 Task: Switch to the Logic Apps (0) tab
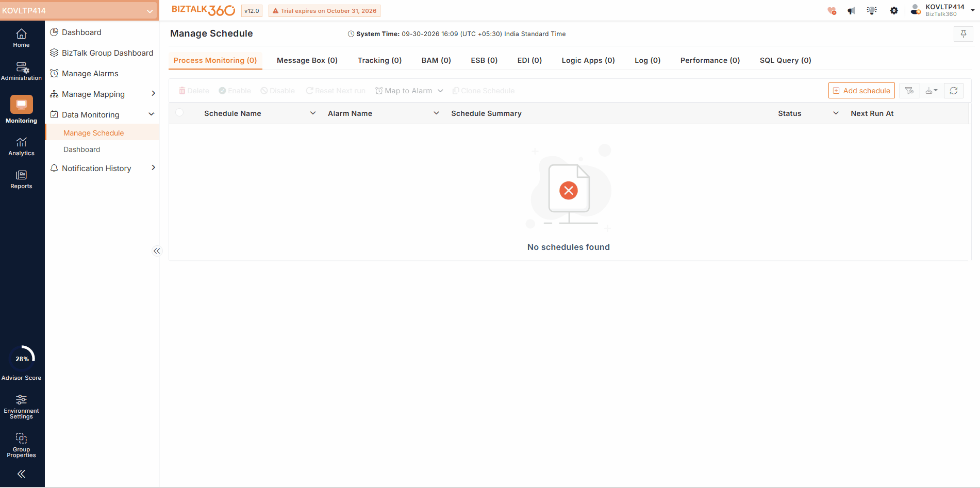point(588,60)
